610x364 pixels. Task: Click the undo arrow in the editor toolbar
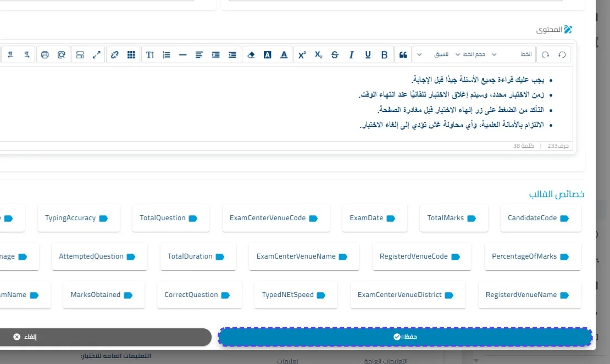point(562,55)
